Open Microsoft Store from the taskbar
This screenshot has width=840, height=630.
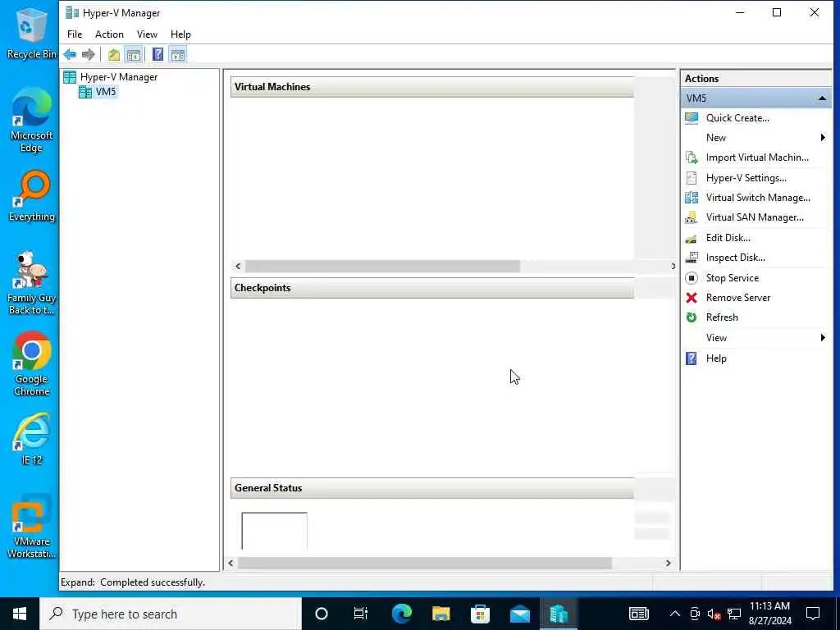tap(480, 614)
